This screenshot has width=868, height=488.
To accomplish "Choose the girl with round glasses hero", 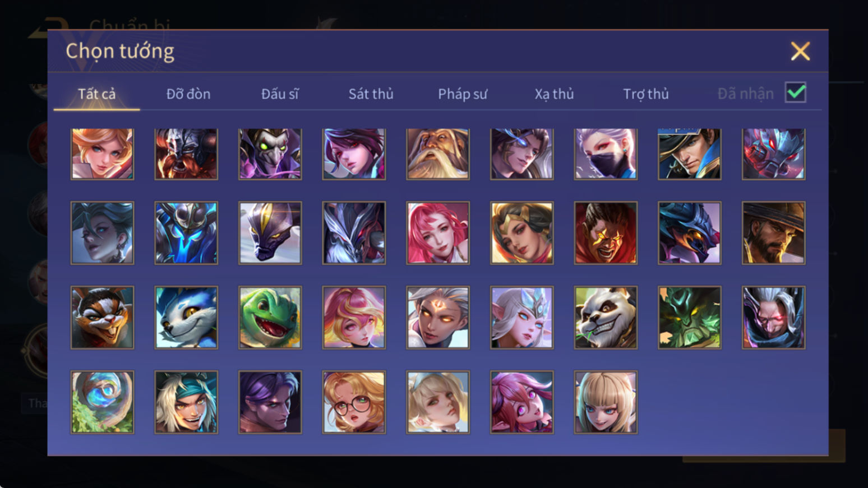I will click(354, 402).
